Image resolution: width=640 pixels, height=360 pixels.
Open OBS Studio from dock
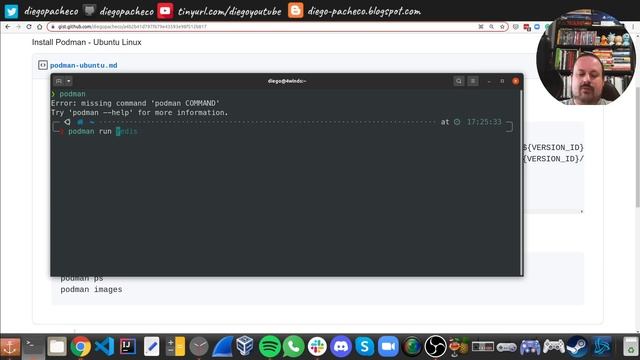pyautogui.click(x=436, y=346)
